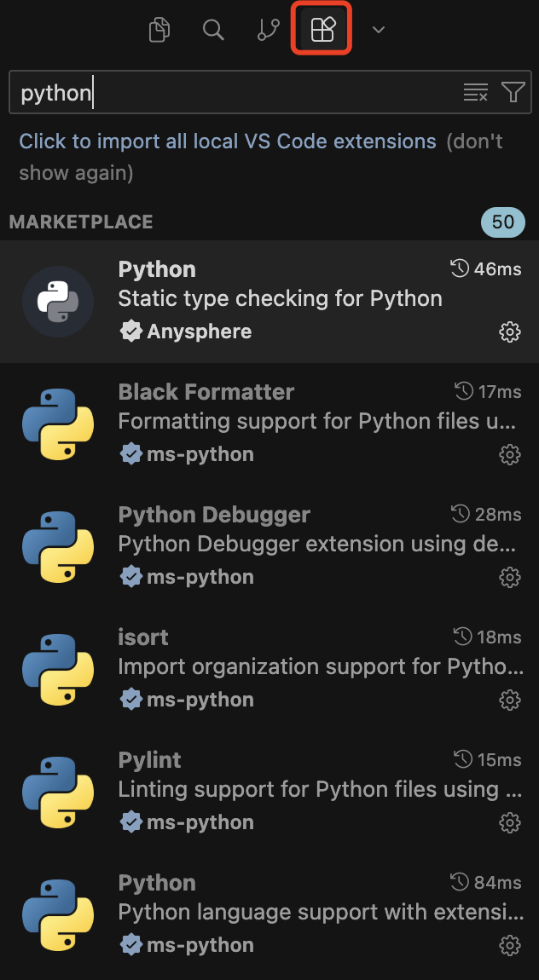Clear extensions search results icon
The height and width of the screenshot is (980, 539).
click(x=475, y=93)
